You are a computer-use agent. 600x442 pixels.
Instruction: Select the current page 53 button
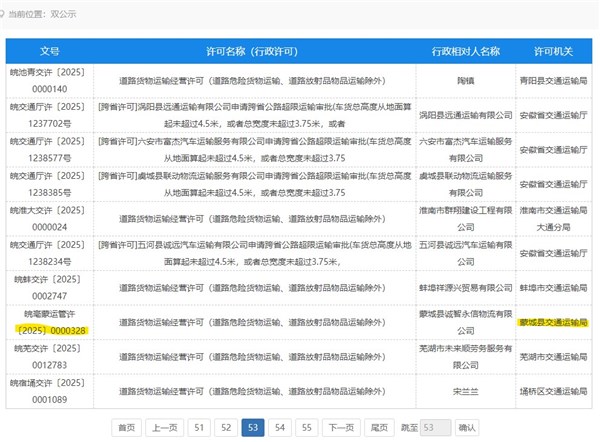point(253,427)
